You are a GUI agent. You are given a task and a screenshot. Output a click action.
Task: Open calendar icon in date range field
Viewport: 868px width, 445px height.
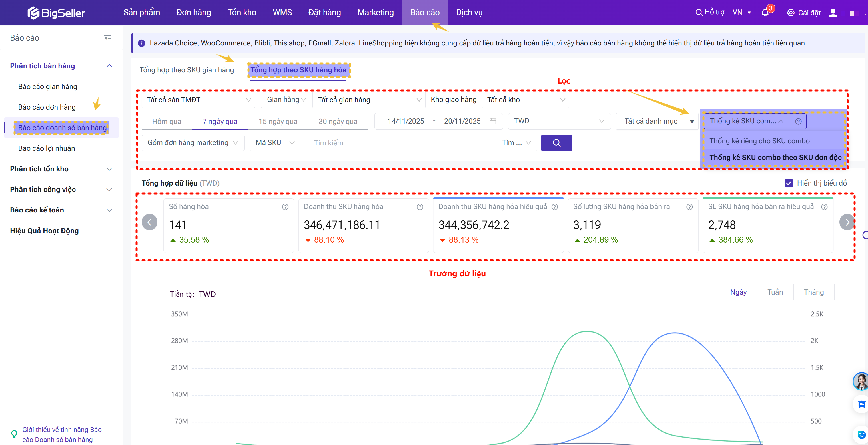point(493,121)
